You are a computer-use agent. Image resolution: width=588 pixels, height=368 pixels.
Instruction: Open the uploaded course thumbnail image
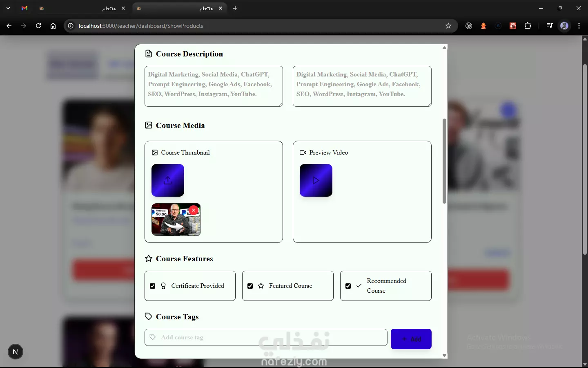[176, 220]
